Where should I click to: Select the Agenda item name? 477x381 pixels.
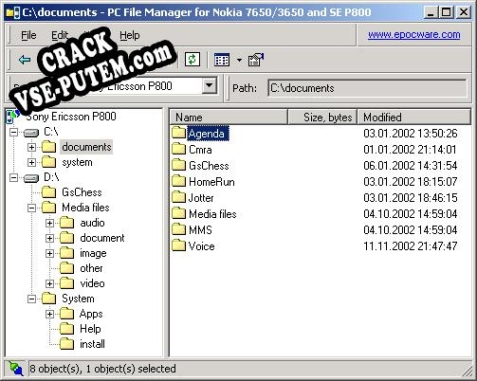tap(207, 134)
